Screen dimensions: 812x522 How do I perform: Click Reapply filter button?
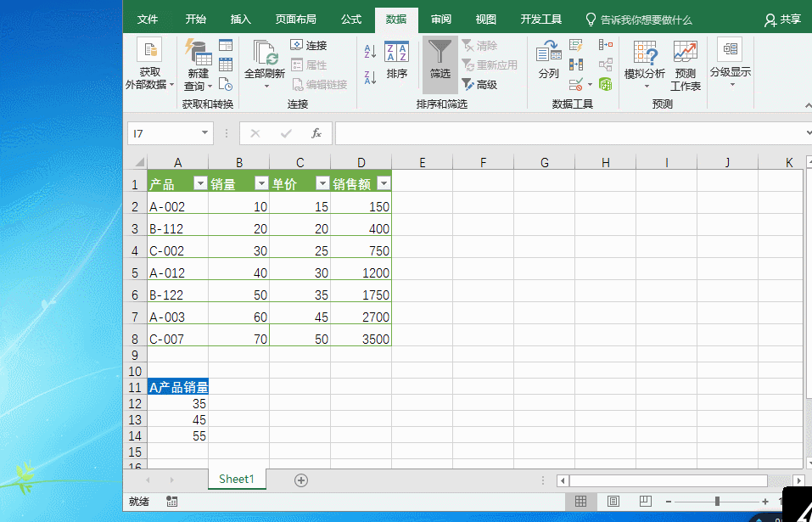[x=490, y=65]
